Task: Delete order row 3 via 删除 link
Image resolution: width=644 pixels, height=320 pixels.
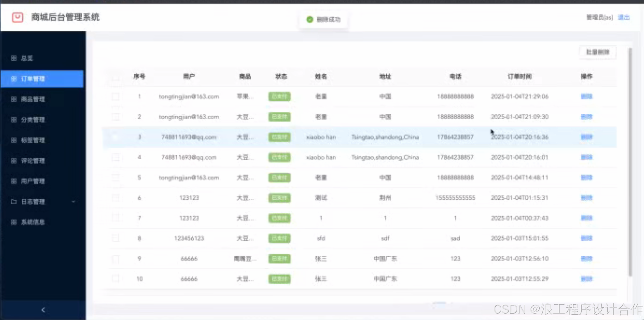Action: [586, 137]
